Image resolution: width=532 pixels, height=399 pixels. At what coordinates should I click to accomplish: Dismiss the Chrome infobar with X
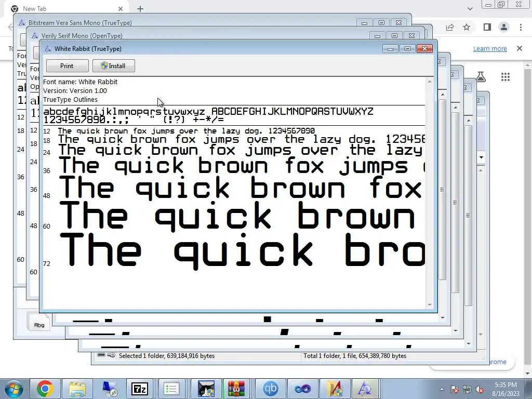[520, 48]
